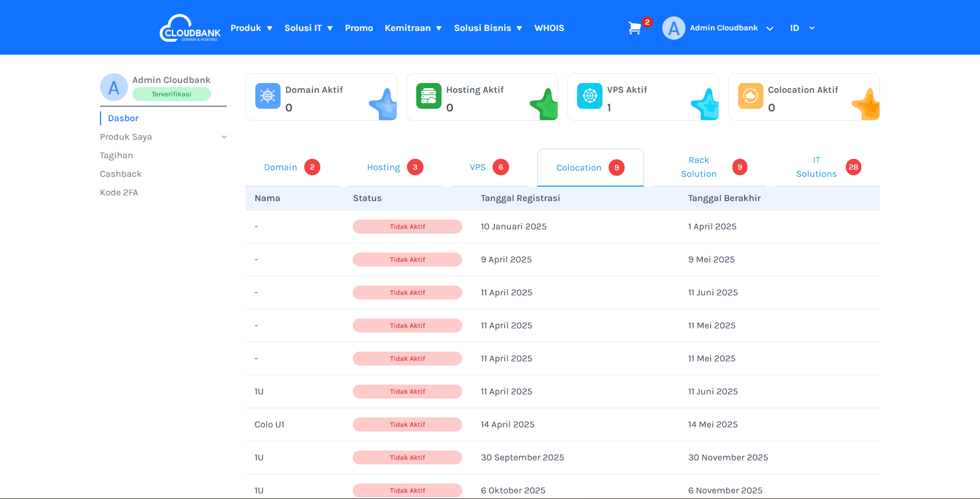The height and width of the screenshot is (499, 980).
Task: Click the Hosting Aktif server icon
Action: [x=429, y=96]
